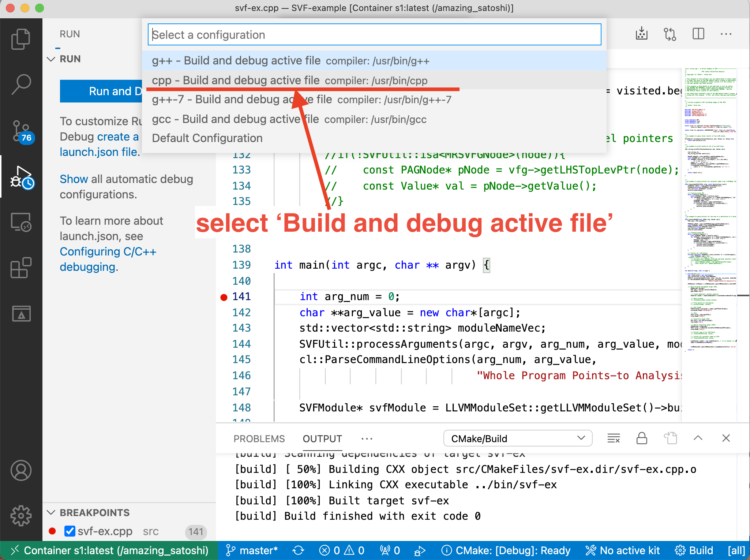The width and height of the screenshot is (750, 560).
Task: Click the synchronize changes icon in status bar
Action: (298, 550)
